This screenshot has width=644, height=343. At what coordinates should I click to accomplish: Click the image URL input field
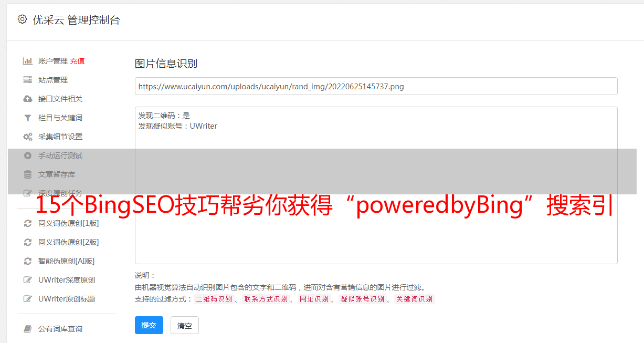(376, 86)
